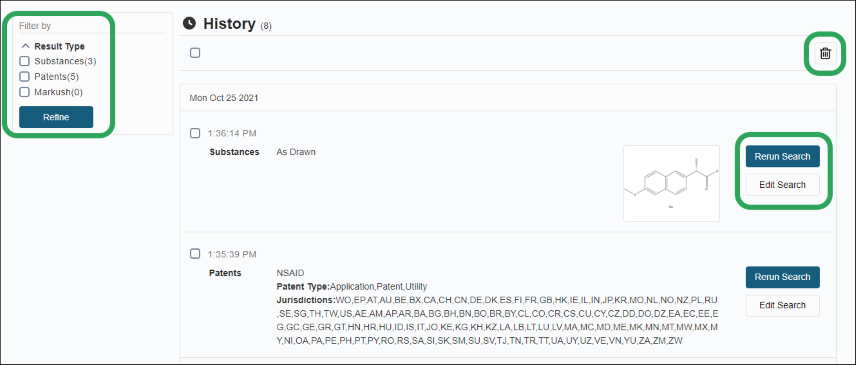Select the 1:36:14 PM history entry checkbox
856x365 pixels.
pyautogui.click(x=195, y=133)
